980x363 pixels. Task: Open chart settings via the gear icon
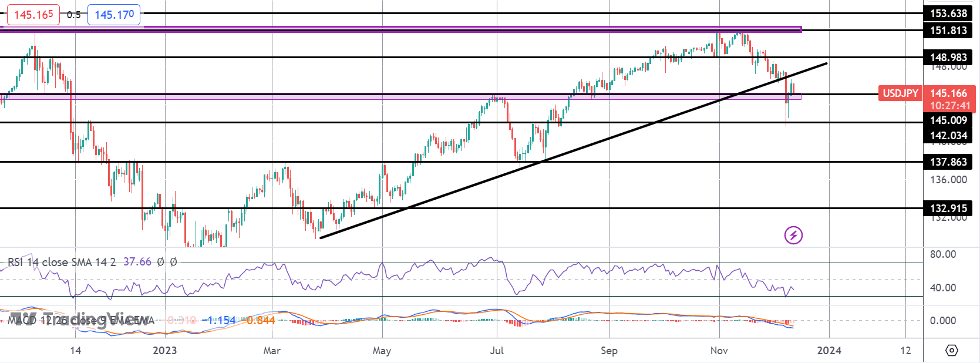click(x=952, y=351)
